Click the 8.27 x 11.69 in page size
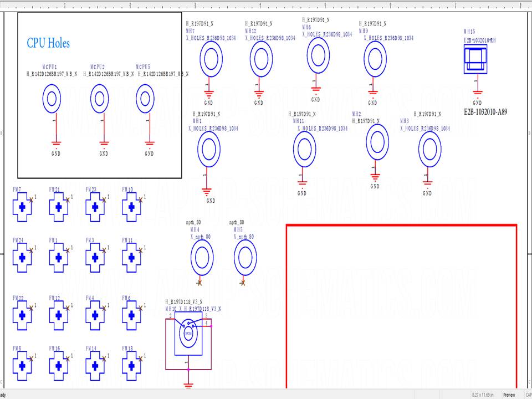This screenshot has width=532, height=399. (483, 395)
